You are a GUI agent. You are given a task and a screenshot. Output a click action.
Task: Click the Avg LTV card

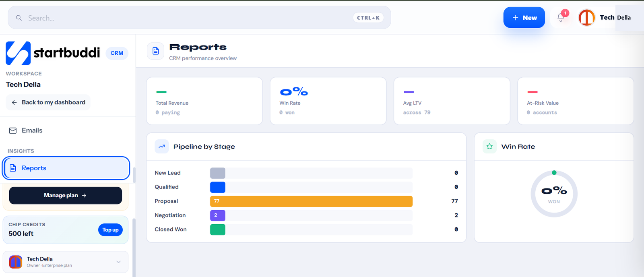(x=452, y=101)
